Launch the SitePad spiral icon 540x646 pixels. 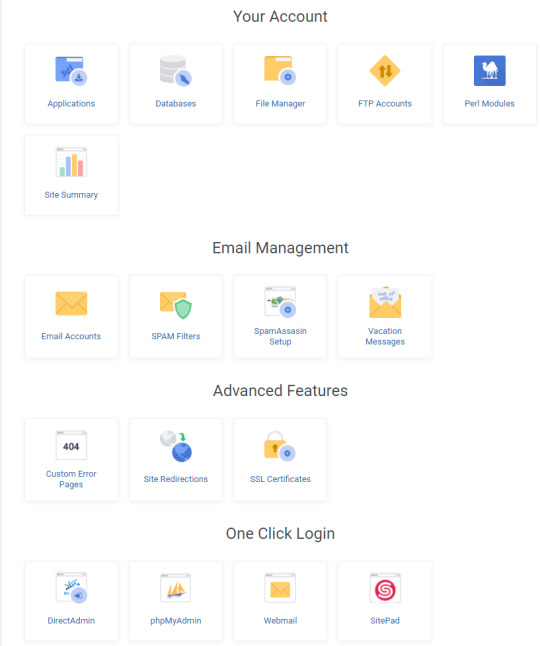click(385, 588)
